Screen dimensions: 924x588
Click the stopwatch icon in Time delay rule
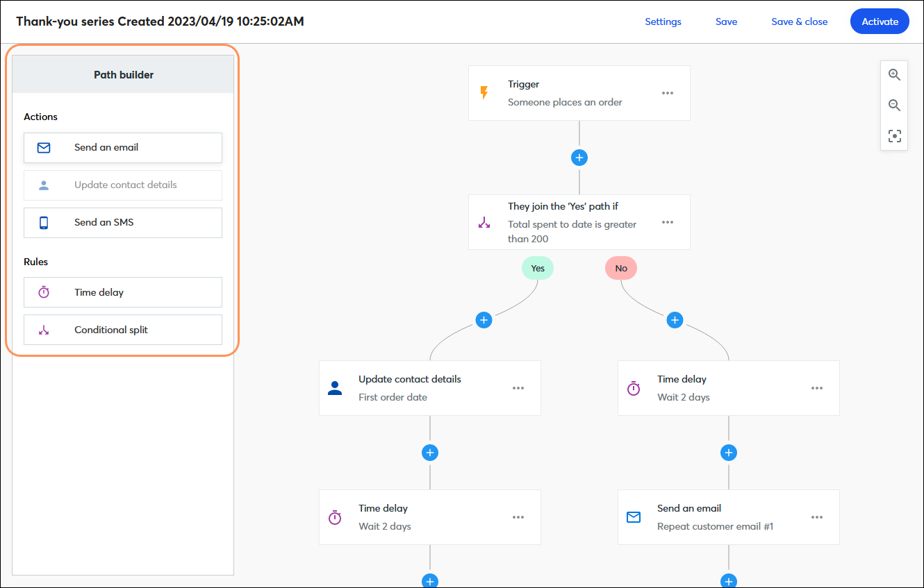(x=44, y=292)
